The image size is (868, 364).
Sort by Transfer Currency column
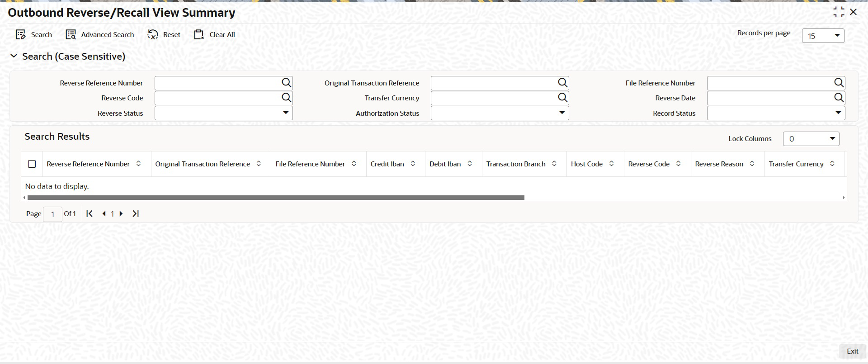click(832, 164)
